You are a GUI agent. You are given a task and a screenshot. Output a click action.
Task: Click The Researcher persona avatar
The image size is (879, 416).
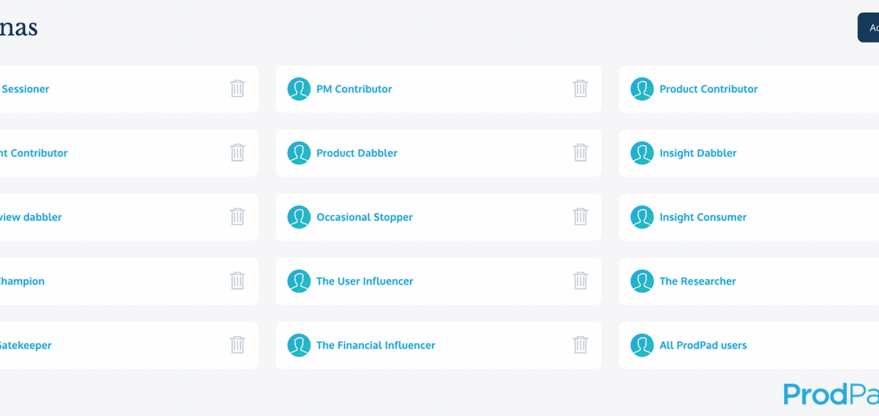click(642, 281)
